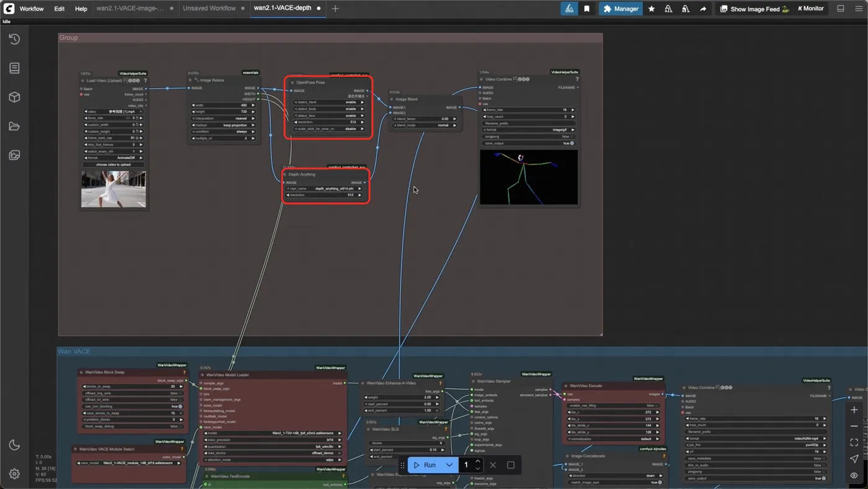
Task: Adjust frame_rate value in top Video Combine
Action: 529,110
